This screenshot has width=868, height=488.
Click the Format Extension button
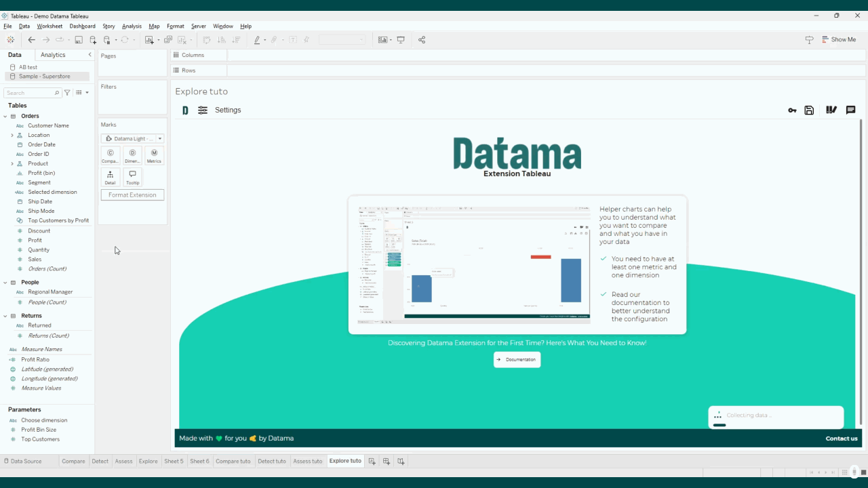click(132, 195)
